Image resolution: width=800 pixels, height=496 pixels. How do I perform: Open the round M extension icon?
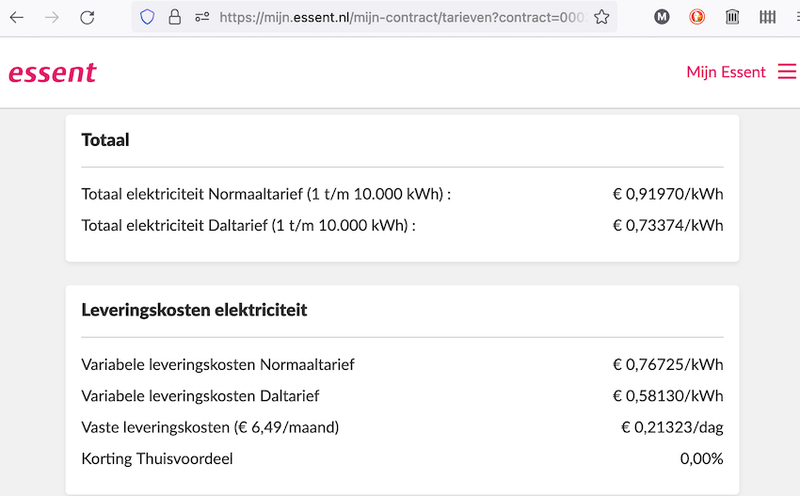662,17
